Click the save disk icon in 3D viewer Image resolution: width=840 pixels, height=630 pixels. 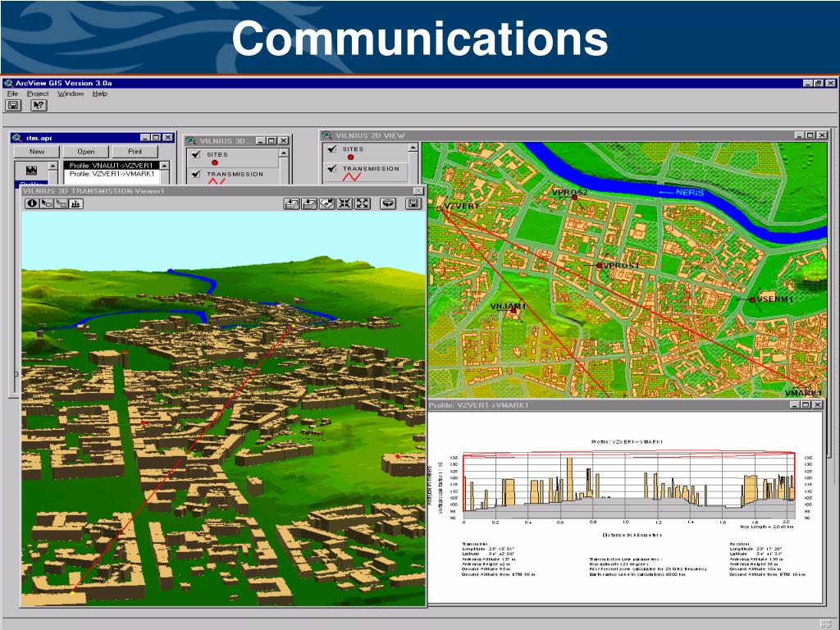(414, 203)
